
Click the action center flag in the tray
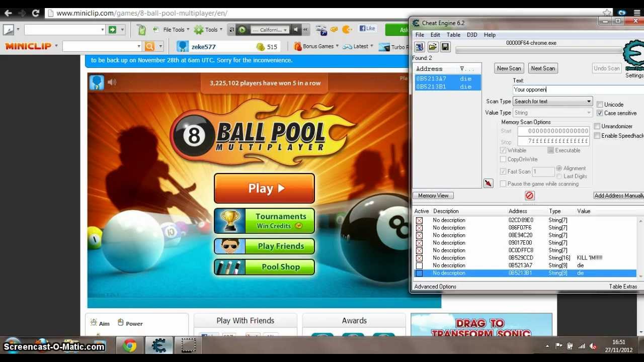pos(559,346)
